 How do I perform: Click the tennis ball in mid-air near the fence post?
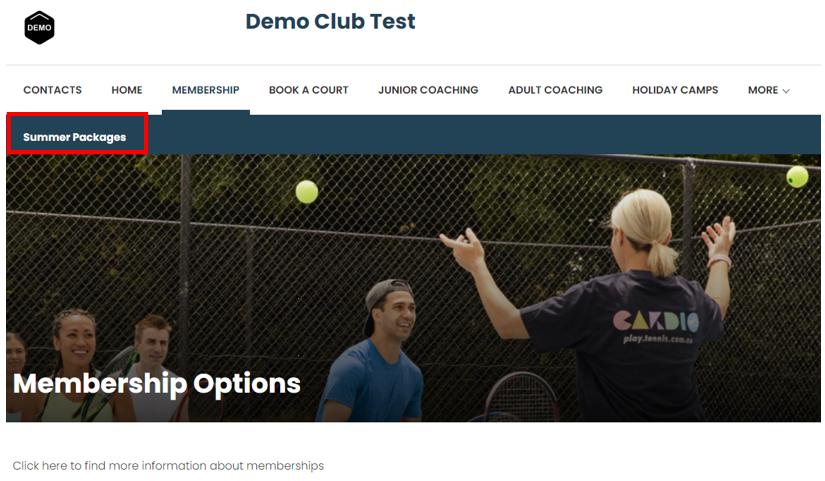(307, 192)
